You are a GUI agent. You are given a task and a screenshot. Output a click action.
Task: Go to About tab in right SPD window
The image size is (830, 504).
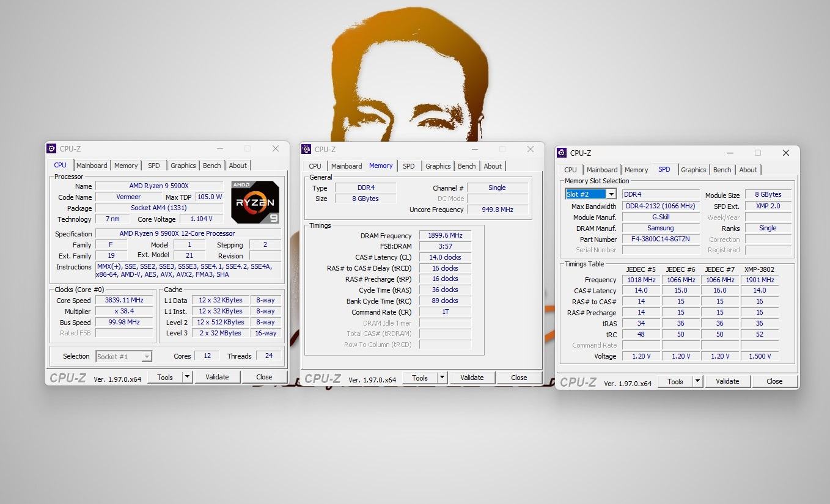point(748,170)
